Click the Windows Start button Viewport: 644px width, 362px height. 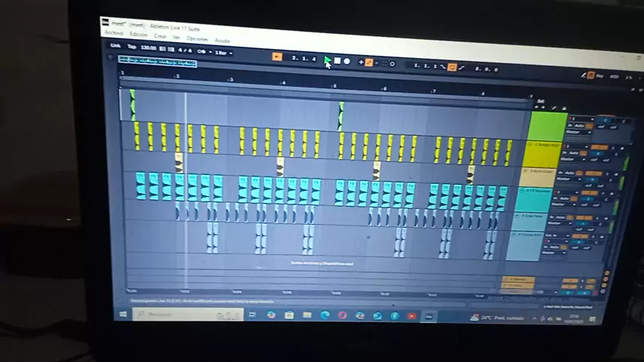[123, 314]
